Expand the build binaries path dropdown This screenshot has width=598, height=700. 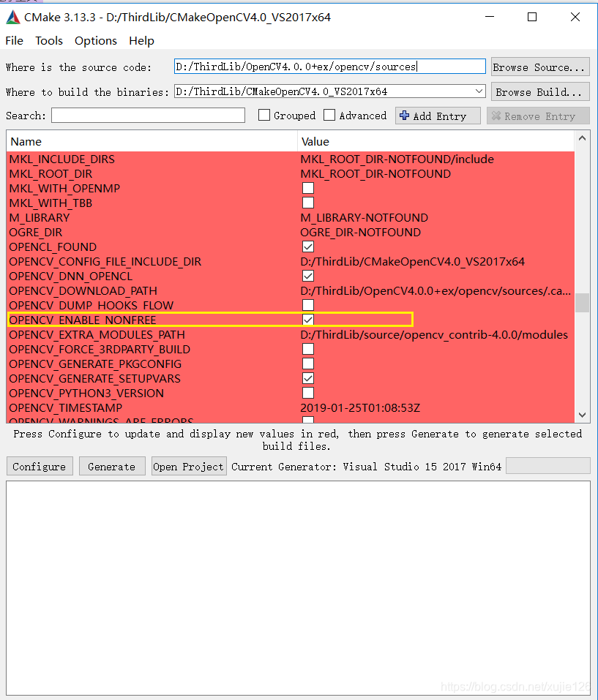479,91
